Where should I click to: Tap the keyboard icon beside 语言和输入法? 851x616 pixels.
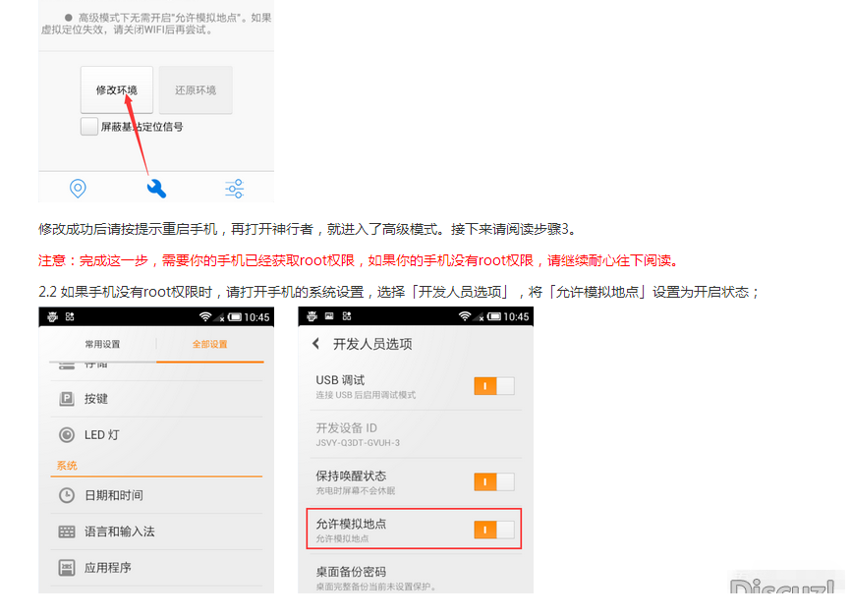(x=66, y=532)
